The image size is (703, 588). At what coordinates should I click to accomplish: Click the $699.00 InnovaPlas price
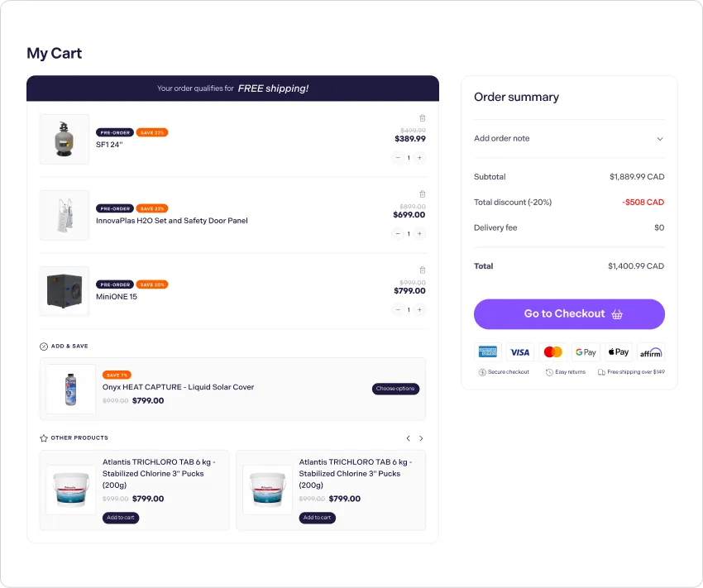point(409,215)
